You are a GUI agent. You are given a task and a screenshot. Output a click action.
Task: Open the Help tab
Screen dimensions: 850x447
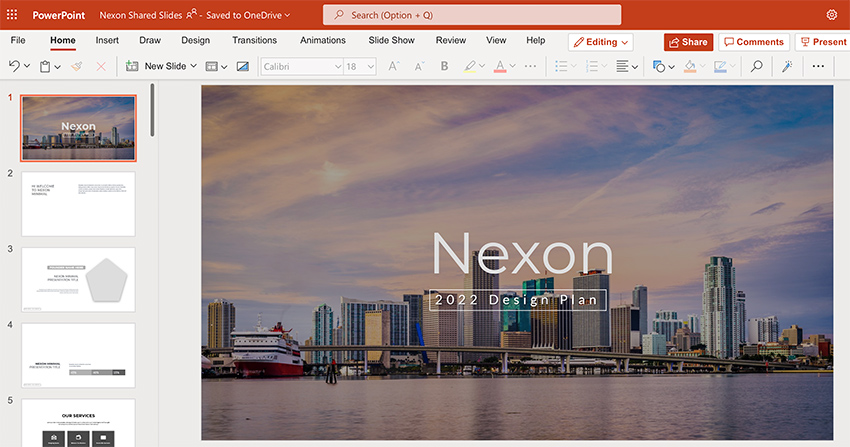coord(536,40)
